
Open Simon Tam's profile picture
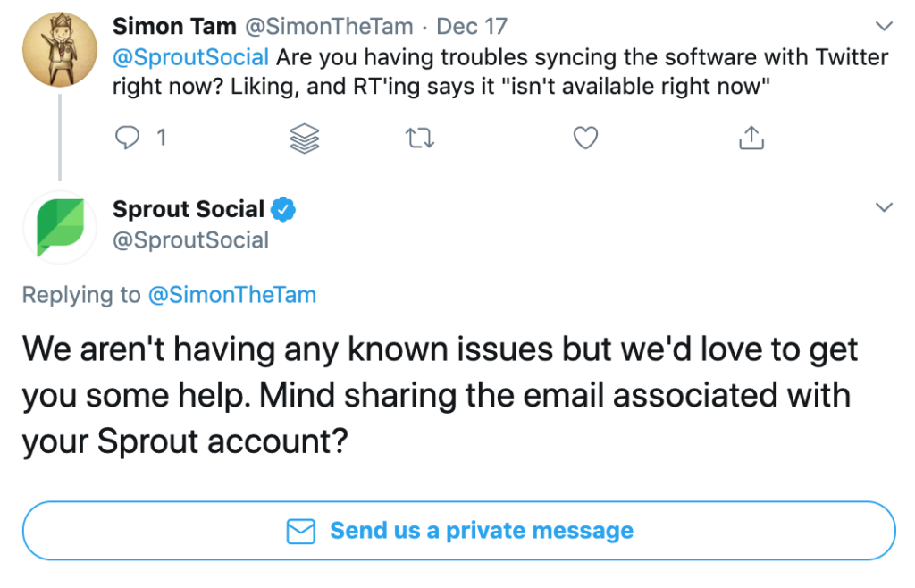[59, 49]
